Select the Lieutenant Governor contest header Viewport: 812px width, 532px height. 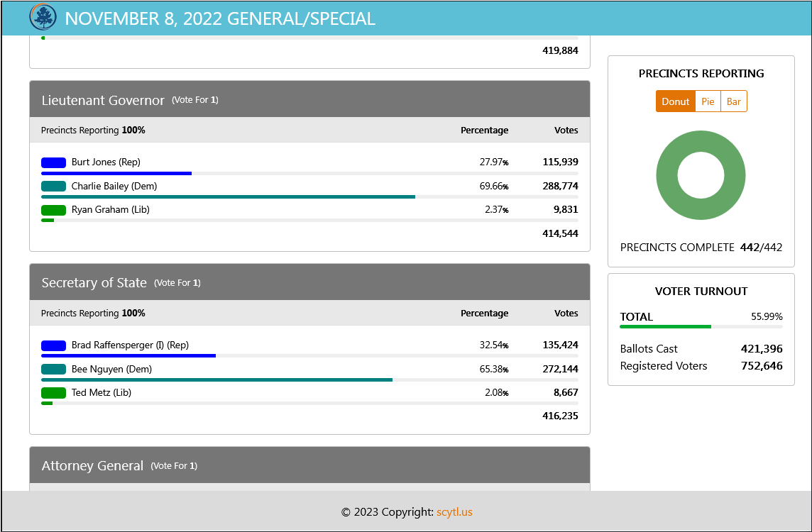pos(309,99)
